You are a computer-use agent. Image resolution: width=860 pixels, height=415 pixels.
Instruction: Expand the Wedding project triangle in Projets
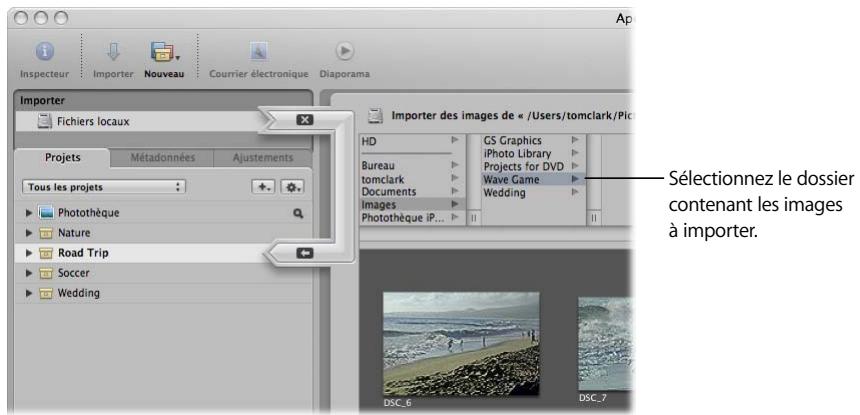click(x=29, y=293)
